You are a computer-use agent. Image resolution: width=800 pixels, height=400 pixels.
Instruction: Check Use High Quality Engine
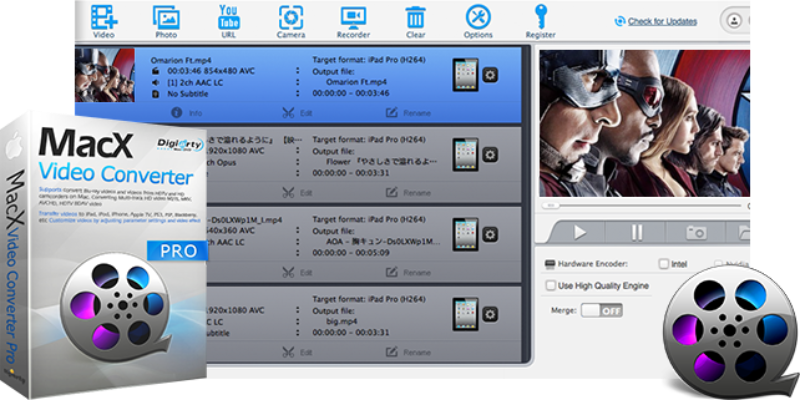551,286
